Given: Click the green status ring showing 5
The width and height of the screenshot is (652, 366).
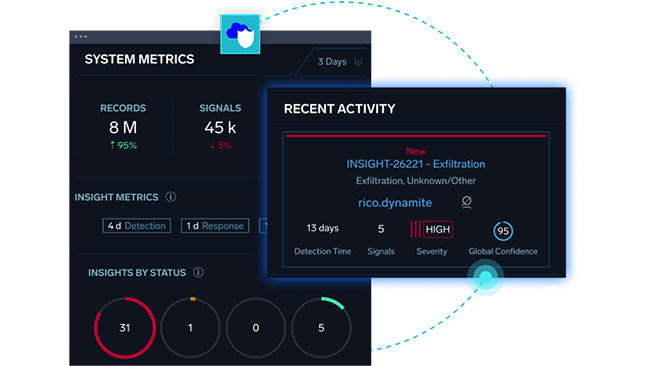Looking at the screenshot, I should click(x=321, y=328).
